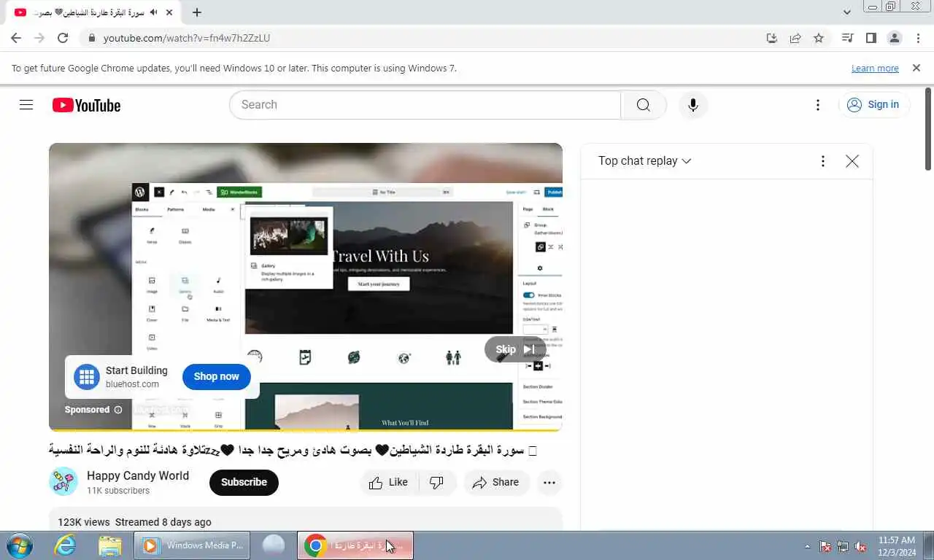
Task: Open a new browser tab
Action: 197,12
